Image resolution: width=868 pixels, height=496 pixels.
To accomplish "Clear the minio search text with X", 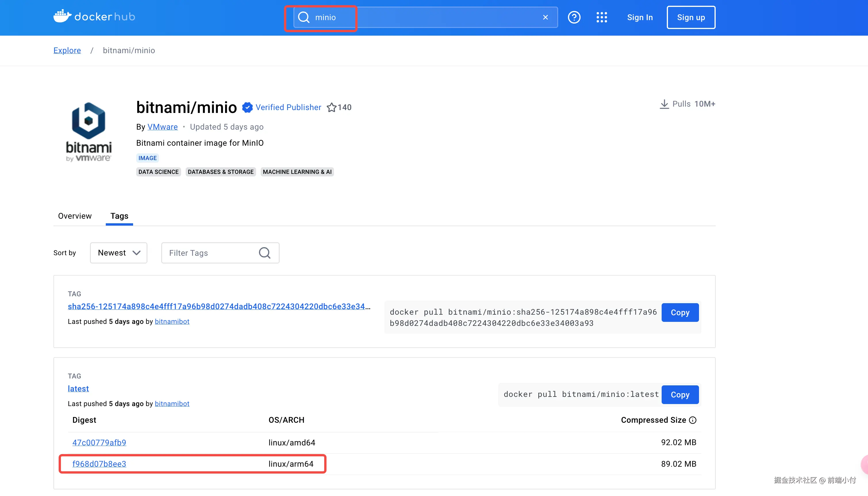I will [x=546, y=17].
